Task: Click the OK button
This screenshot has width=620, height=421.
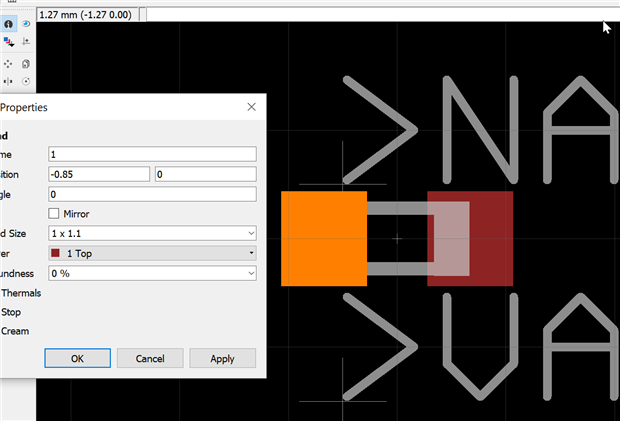Action: pos(78,358)
